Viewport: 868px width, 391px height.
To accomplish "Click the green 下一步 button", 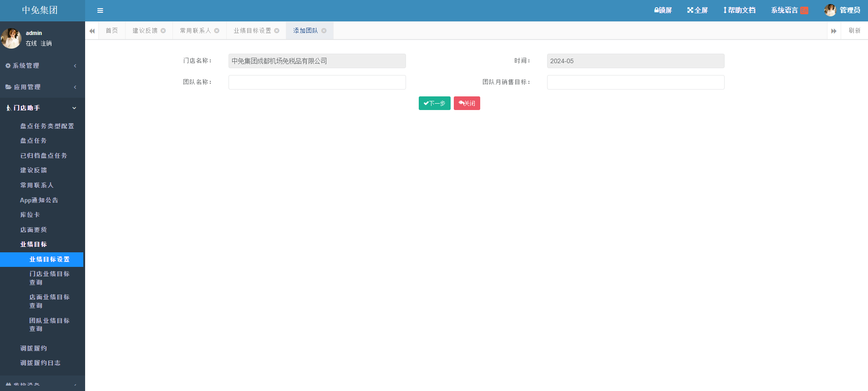I will (434, 103).
